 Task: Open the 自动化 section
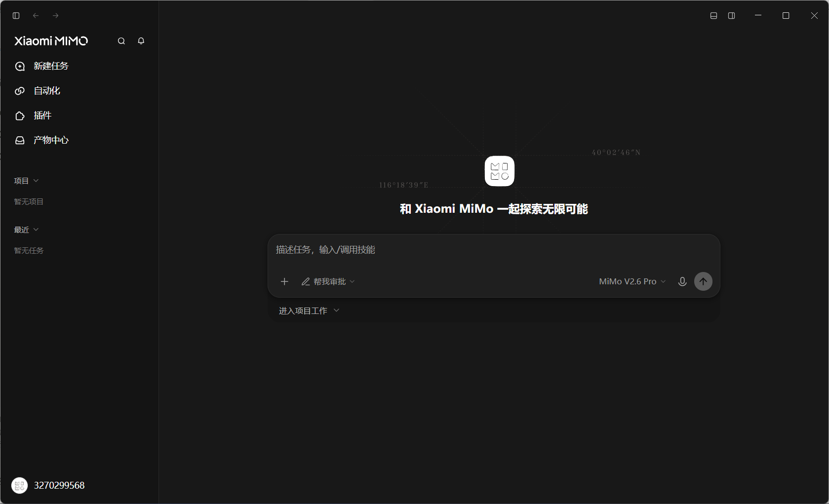point(79,91)
